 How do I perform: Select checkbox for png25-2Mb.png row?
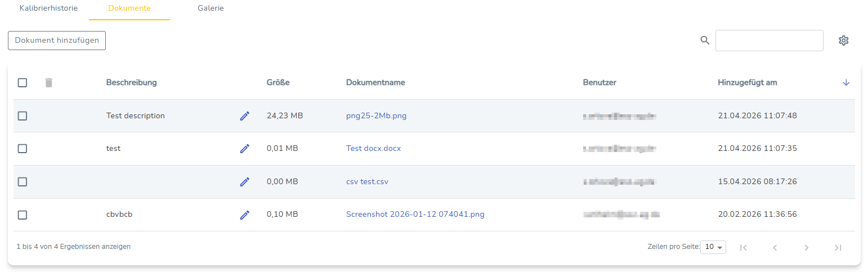coord(23,116)
